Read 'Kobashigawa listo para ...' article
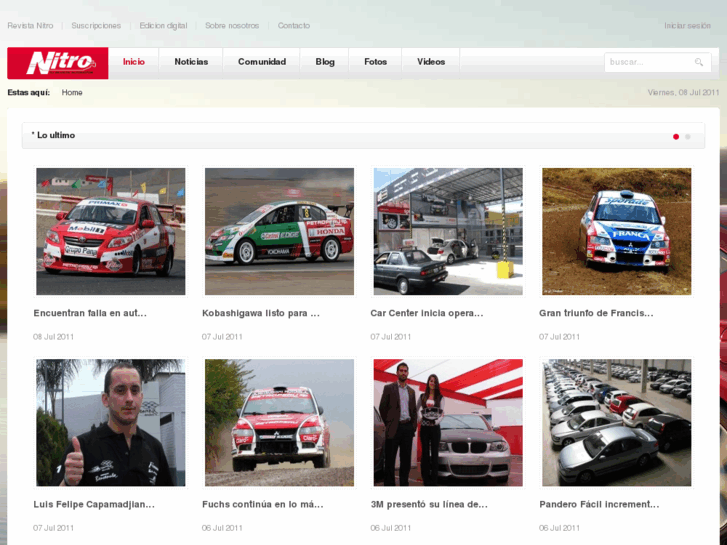Screen dimensions: 727x545 pos(261,313)
